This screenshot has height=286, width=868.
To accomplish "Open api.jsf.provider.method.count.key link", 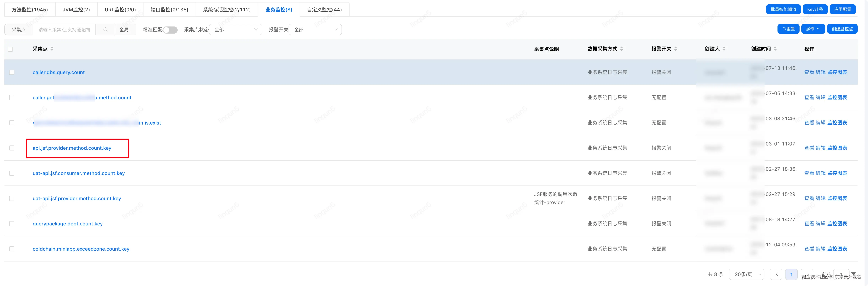I will (x=72, y=148).
